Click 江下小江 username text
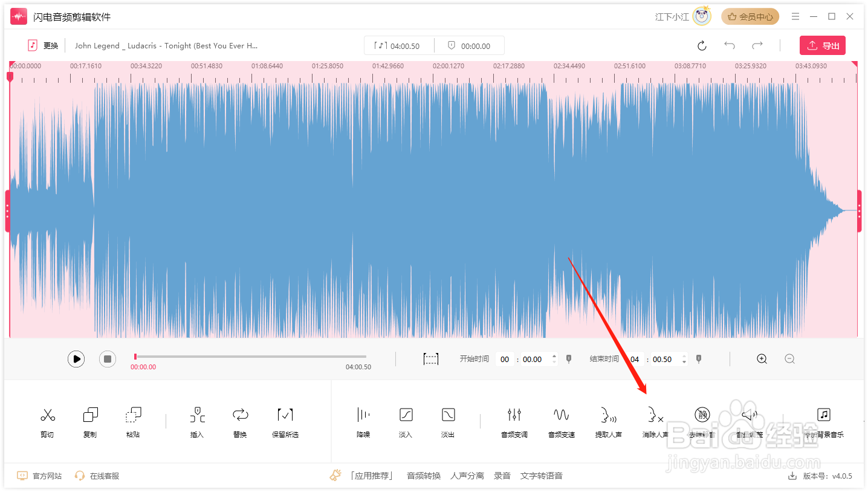 click(672, 17)
